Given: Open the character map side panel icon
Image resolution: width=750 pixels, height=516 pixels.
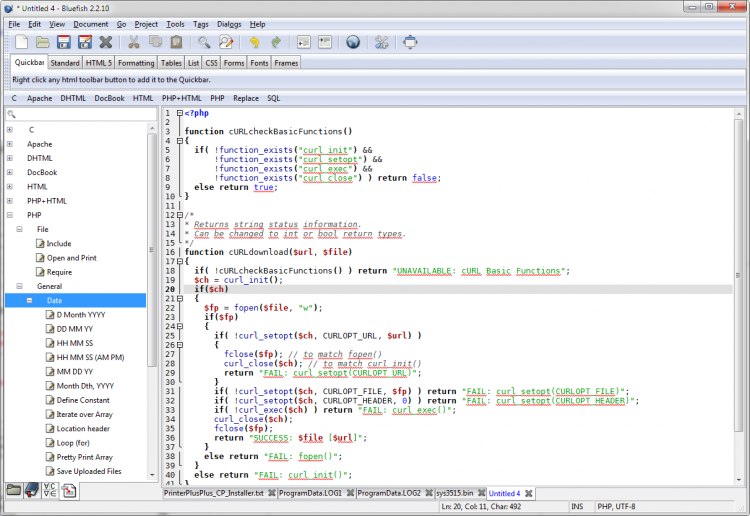Looking at the screenshot, I should [x=50, y=490].
